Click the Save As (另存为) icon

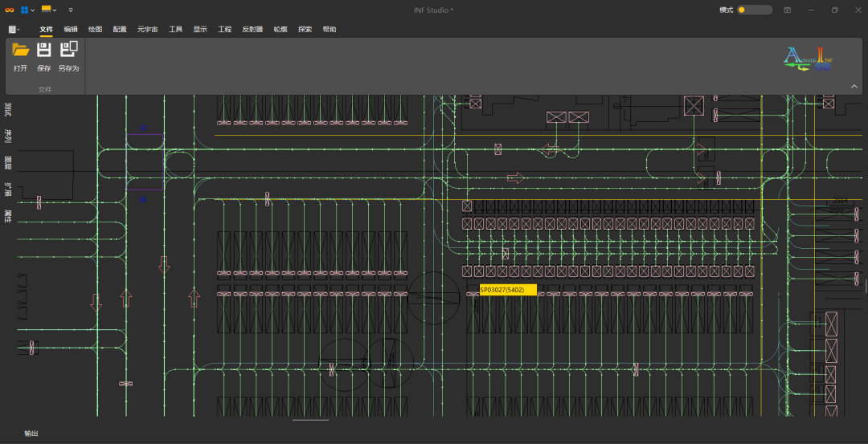click(68, 51)
